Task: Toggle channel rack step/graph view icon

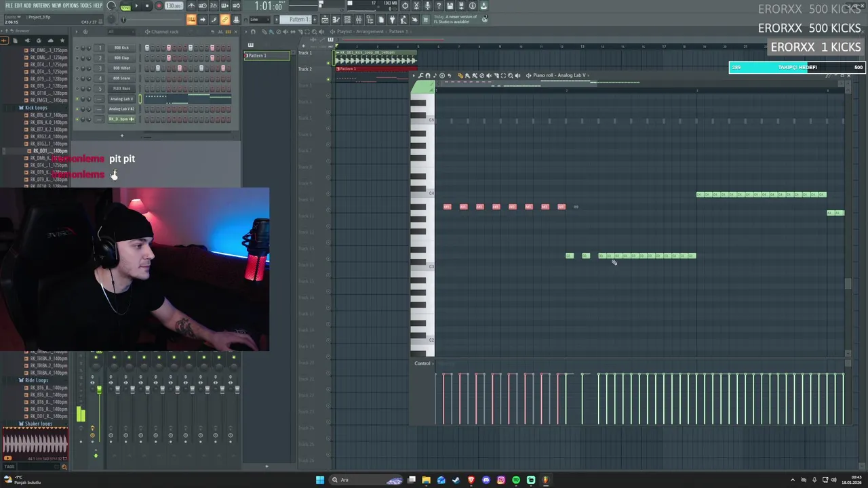Action: click(220, 32)
